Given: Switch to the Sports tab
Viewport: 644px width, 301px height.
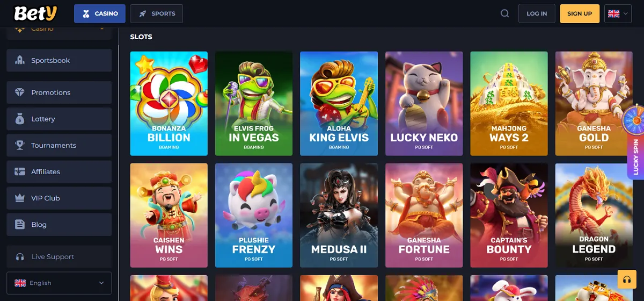Looking at the screenshot, I should (157, 13).
